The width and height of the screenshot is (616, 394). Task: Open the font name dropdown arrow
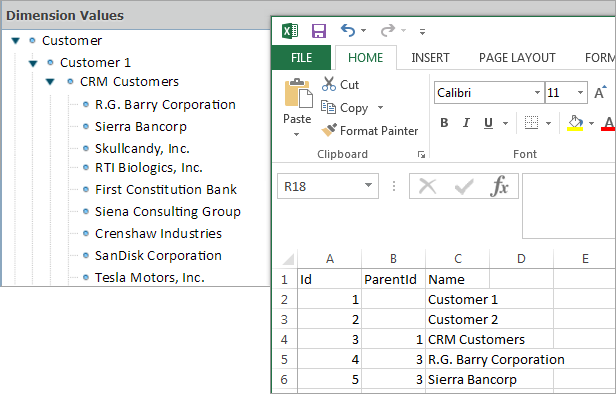pyautogui.click(x=537, y=93)
